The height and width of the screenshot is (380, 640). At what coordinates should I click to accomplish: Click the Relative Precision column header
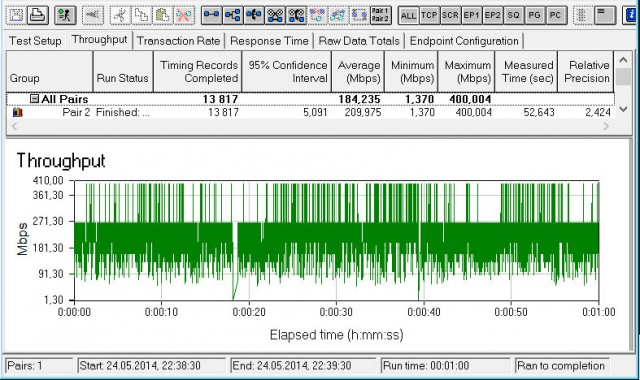coord(586,71)
